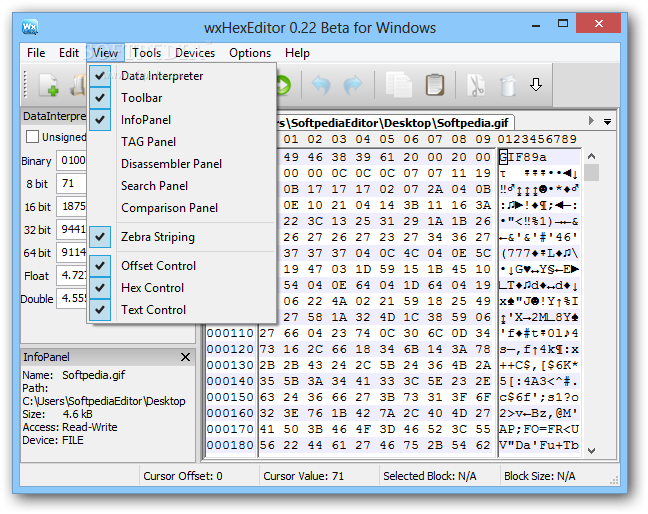Open the Help menu

coord(297,53)
